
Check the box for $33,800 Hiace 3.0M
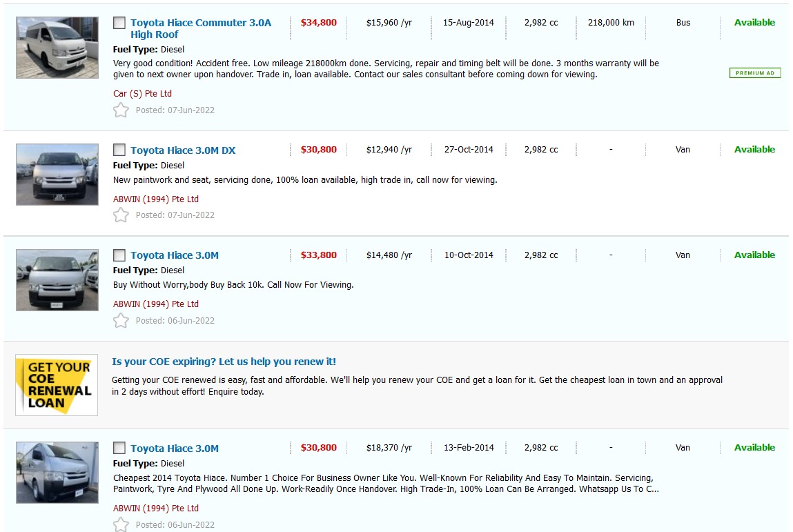pyautogui.click(x=119, y=255)
